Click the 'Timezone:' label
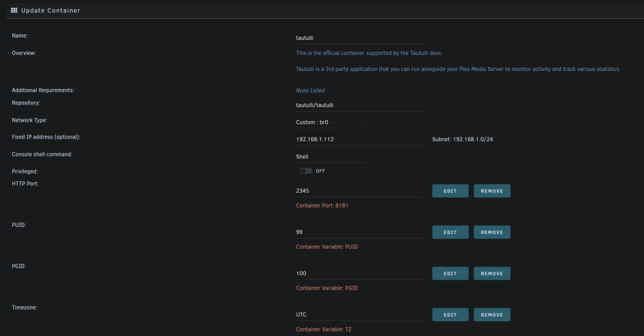Screen dimensions: 644x336 [24, 308]
